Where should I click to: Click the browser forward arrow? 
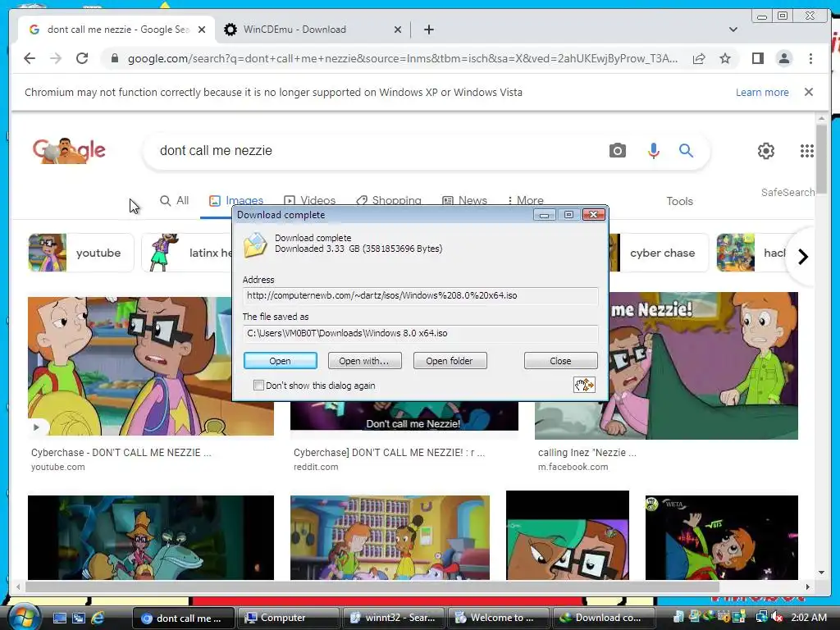pyautogui.click(x=56, y=58)
